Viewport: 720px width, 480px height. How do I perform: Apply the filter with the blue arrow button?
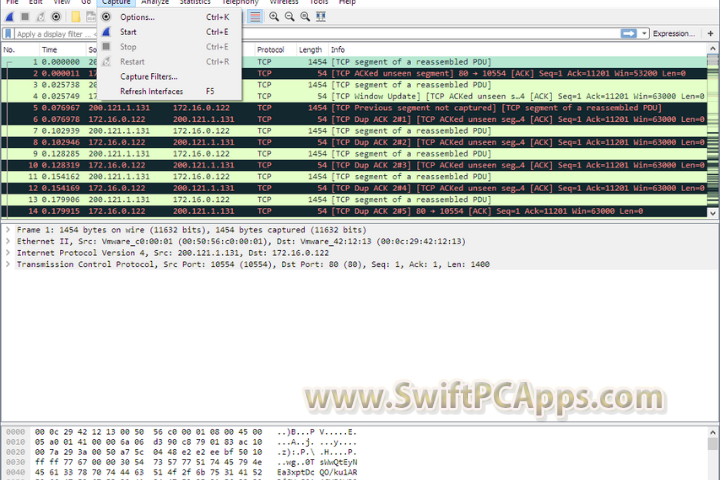[x=629, y=34]
